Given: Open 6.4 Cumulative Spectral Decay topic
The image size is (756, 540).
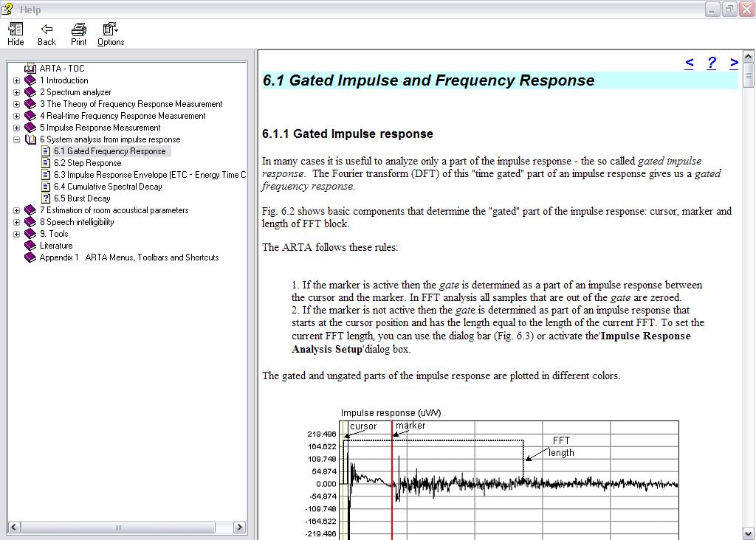Looking at the screenshot, I should [108, 187].
